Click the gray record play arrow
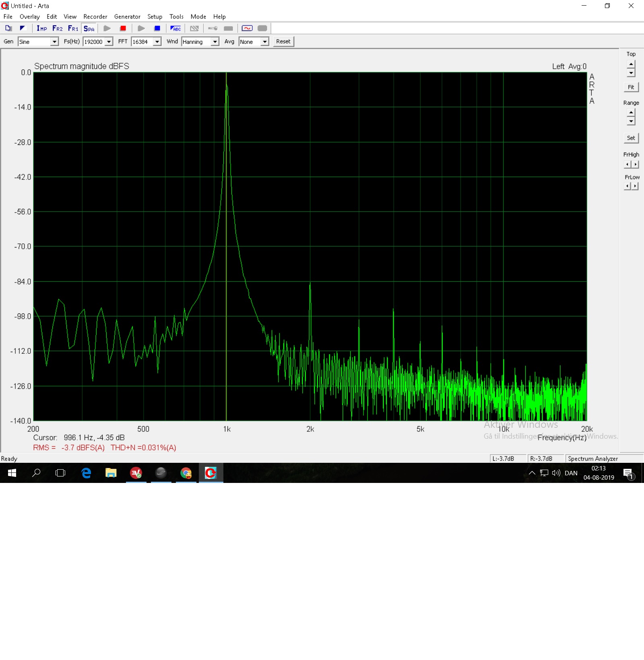 click(107, 28)
